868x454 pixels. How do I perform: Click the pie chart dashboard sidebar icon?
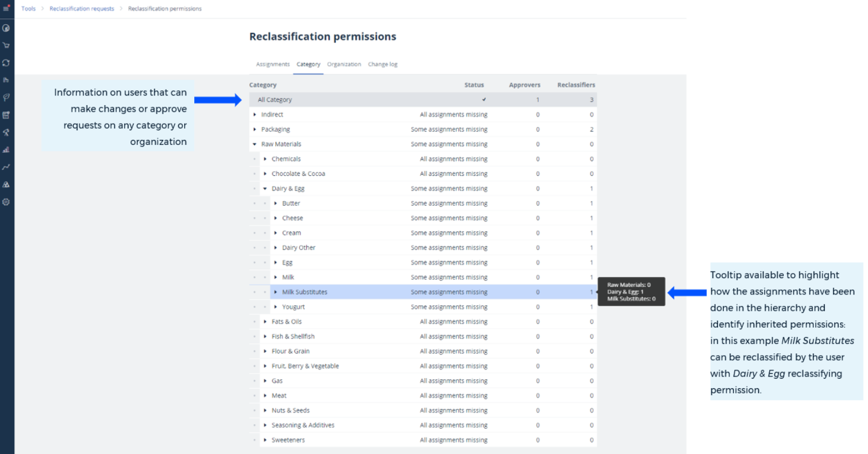(6, 28)
